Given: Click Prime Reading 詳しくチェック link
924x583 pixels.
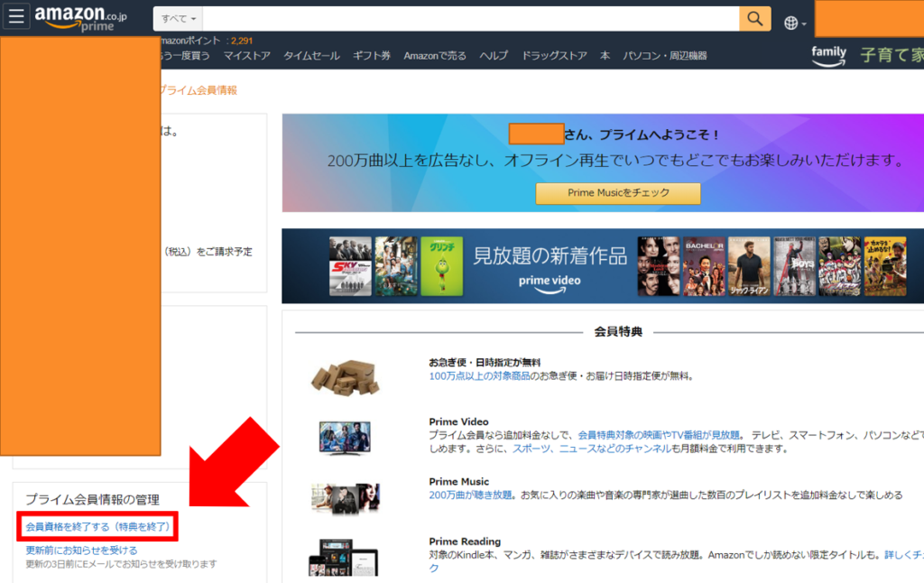Looking at the screenshot, I should (904, 555).
